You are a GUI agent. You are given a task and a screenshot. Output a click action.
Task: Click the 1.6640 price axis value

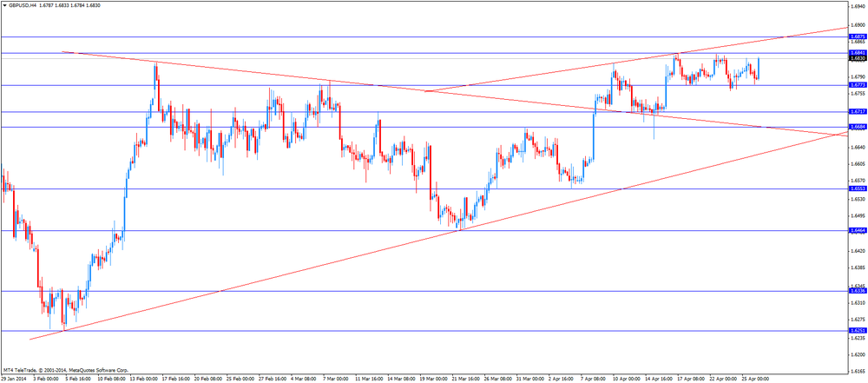coord(858,148)
